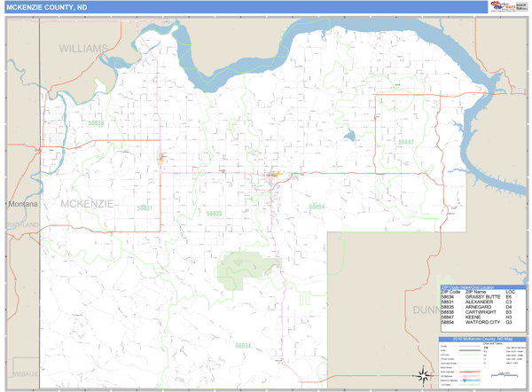Select the GRASSY BUTTE row in ZIP index
The height and width of the screenshot is (392, 532).
pos(482,297)
